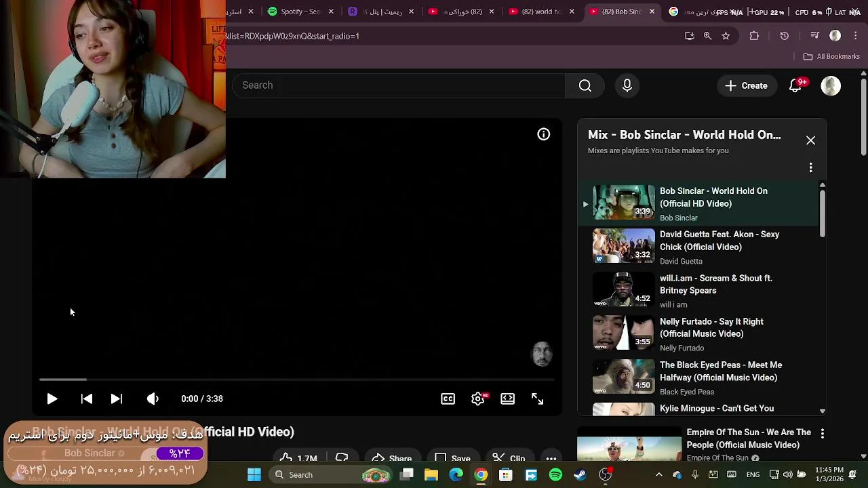Close the Mix playlist panel
868x488 pixels.
coord(810,140)
